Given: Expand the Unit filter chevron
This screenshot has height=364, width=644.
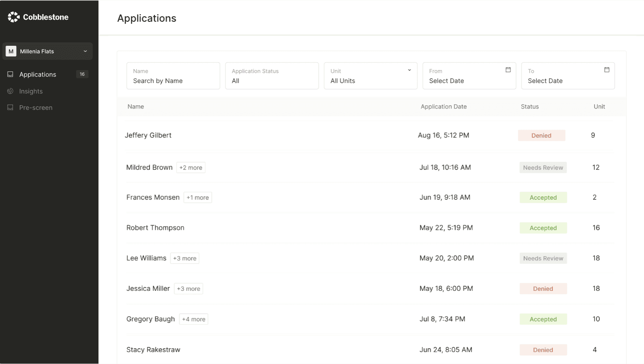Looking at the screenshot, I should point(410,70).
